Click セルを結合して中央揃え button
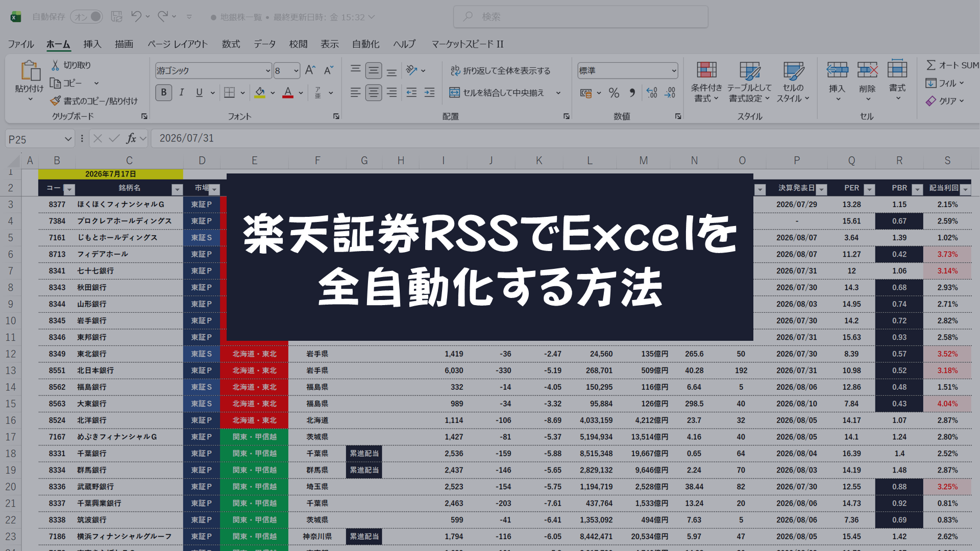Viewport: 980px width, 551px height. coord(497,93)
